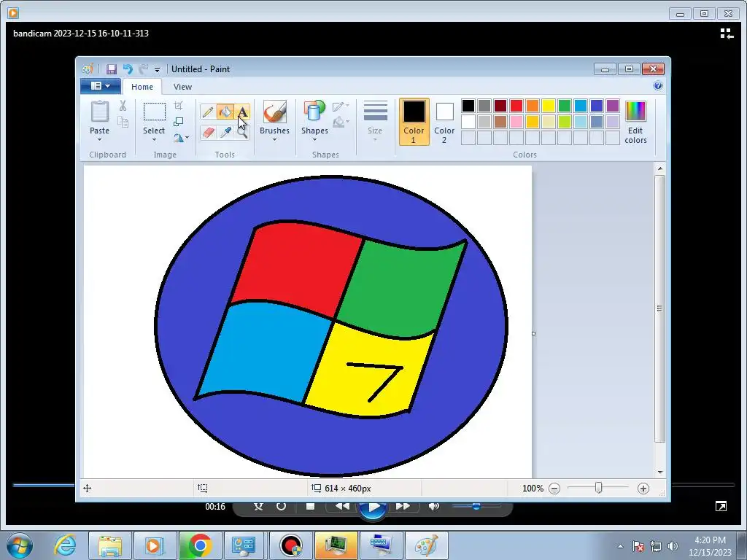The width and height of the screenshot is (747, 560).
Task: Click the Edit colors rainbow icon
Action: pyautogui.click(x=635, y=112)
